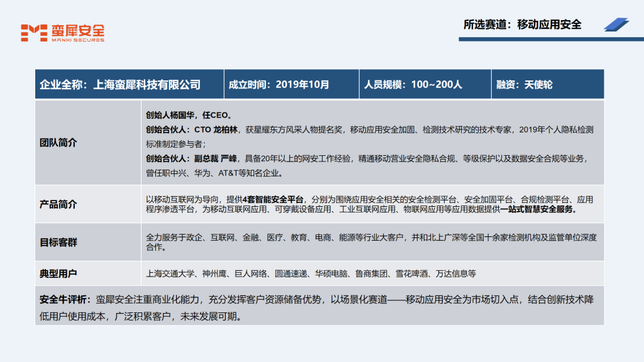The image size is (644, 362).
Task: Click the bold text 4套智能安全平台
Action: pos(273,199)
